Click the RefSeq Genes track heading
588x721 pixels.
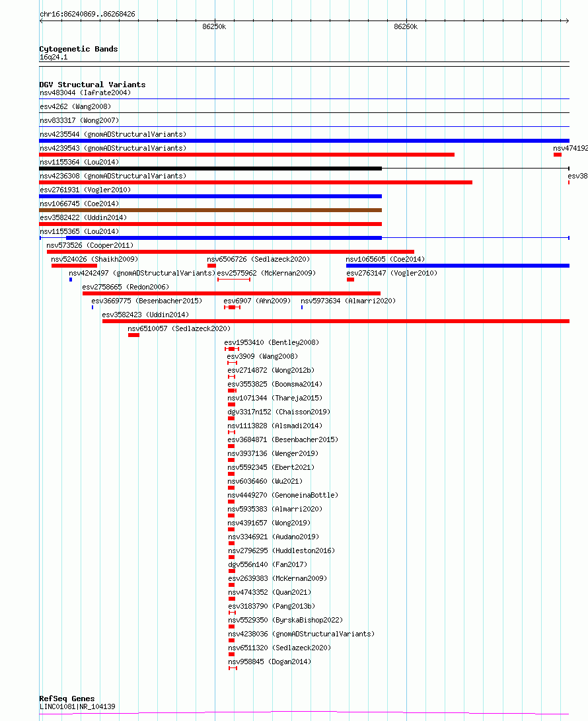point(67,699)
